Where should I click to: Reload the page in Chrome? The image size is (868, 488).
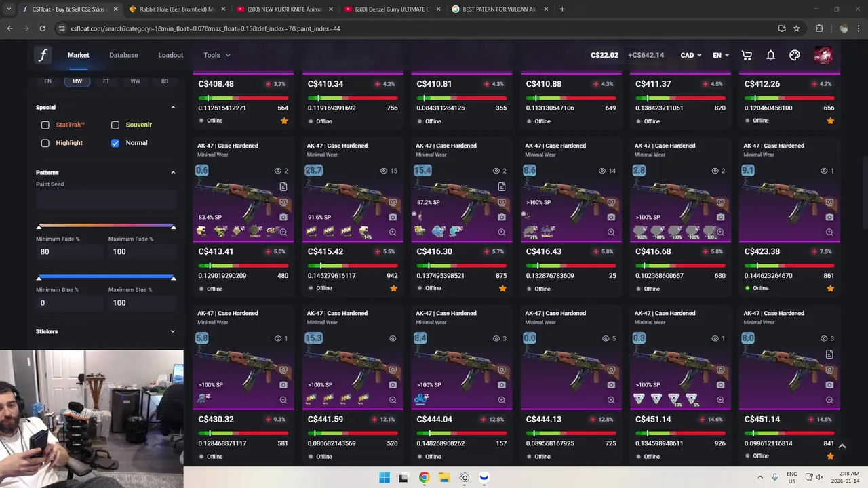42,28
